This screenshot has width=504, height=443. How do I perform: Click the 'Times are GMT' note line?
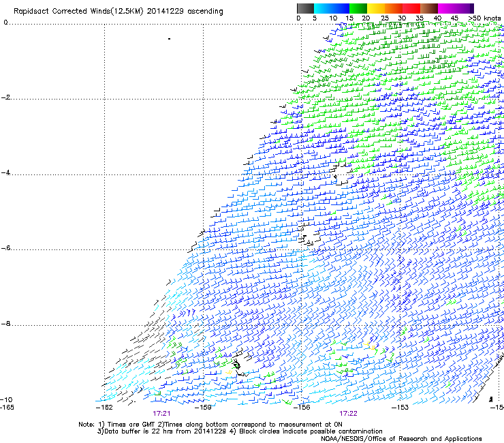210,425
